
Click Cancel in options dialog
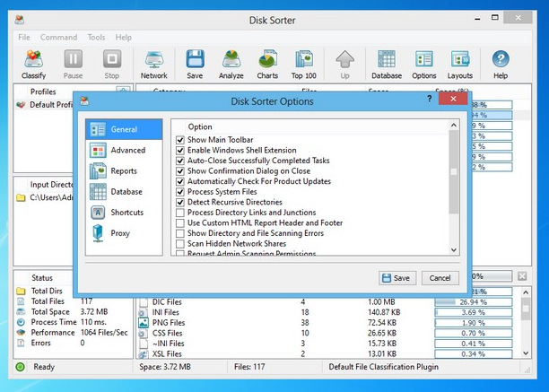440,278
